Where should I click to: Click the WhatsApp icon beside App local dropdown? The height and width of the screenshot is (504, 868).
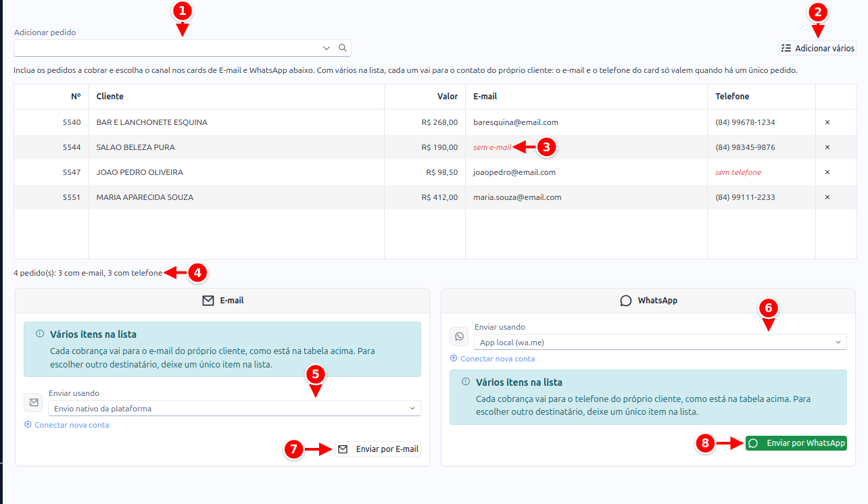coord(460,336)
